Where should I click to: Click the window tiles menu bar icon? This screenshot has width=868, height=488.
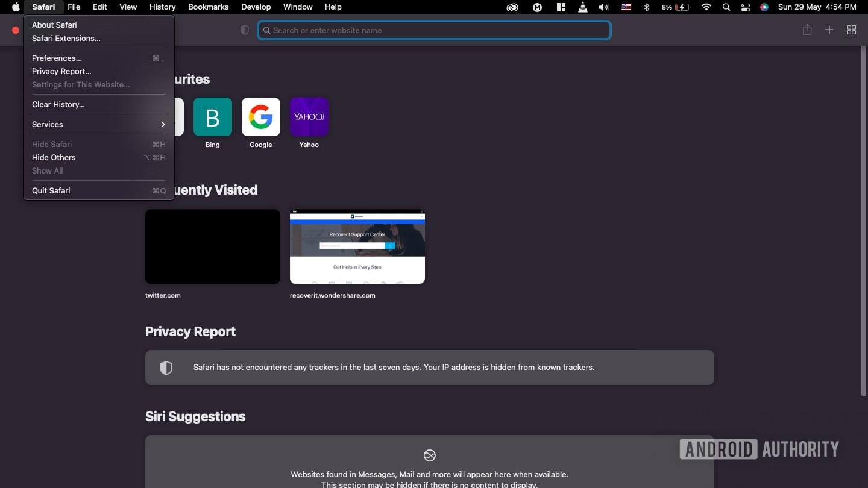click(561, 7)
